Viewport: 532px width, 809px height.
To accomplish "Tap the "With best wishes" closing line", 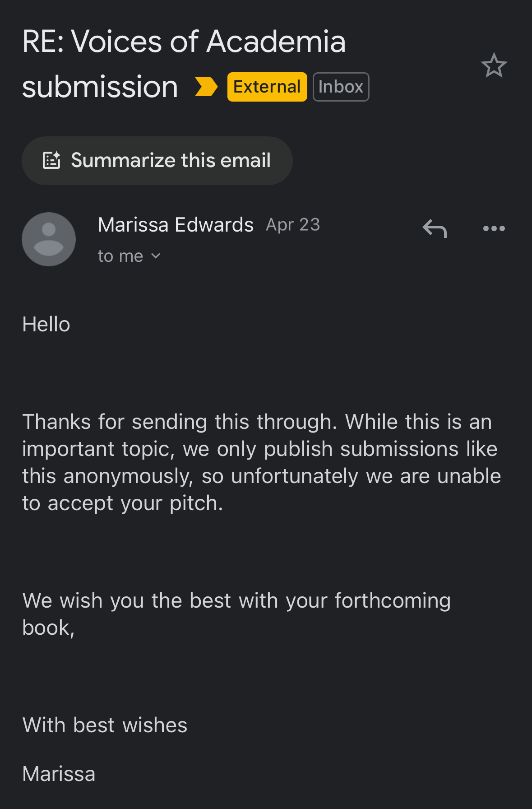I will (105, 725).
